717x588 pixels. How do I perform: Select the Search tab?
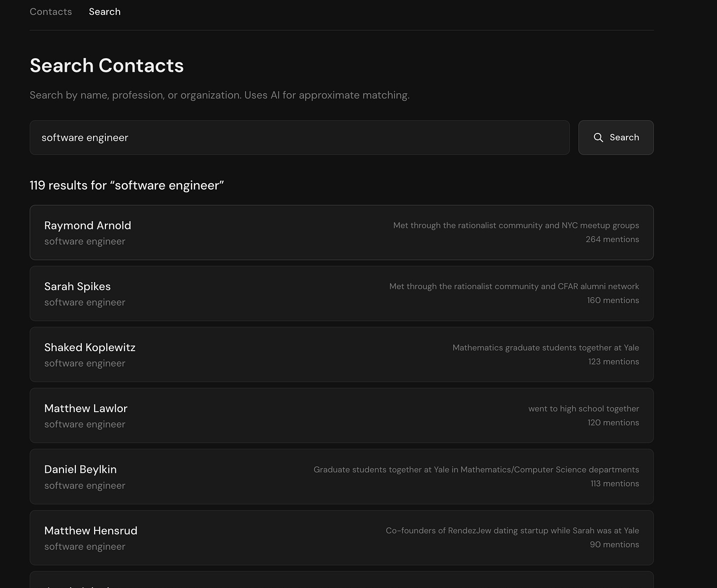104,12
